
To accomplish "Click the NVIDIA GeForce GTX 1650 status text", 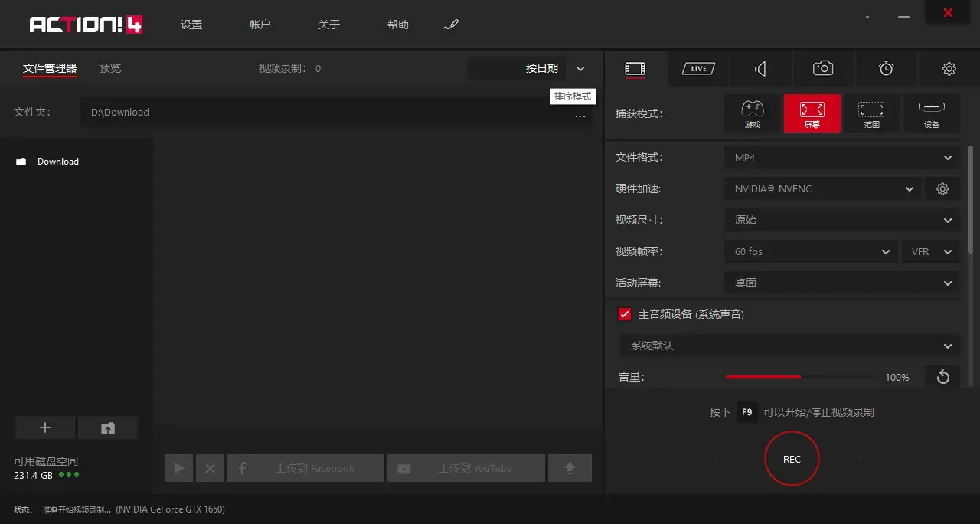I will [x=171, y=509].
